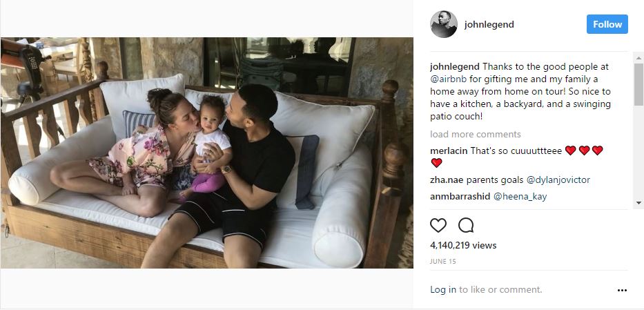Open the three-dot more options menu
The height and width of the screenshot is (310, 644).
(622, 290)
